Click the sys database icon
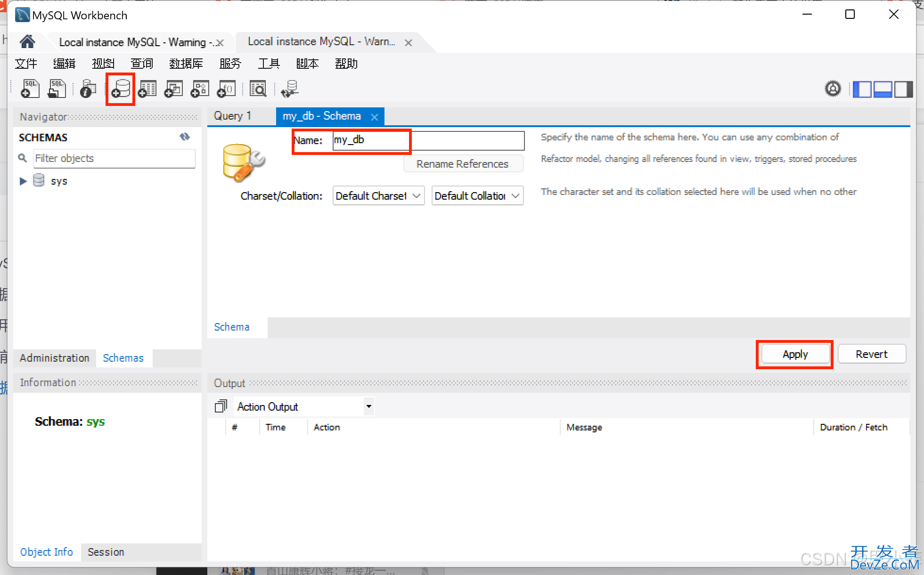Viewport: 924px width, 575px height. click(x=39, y=180)
